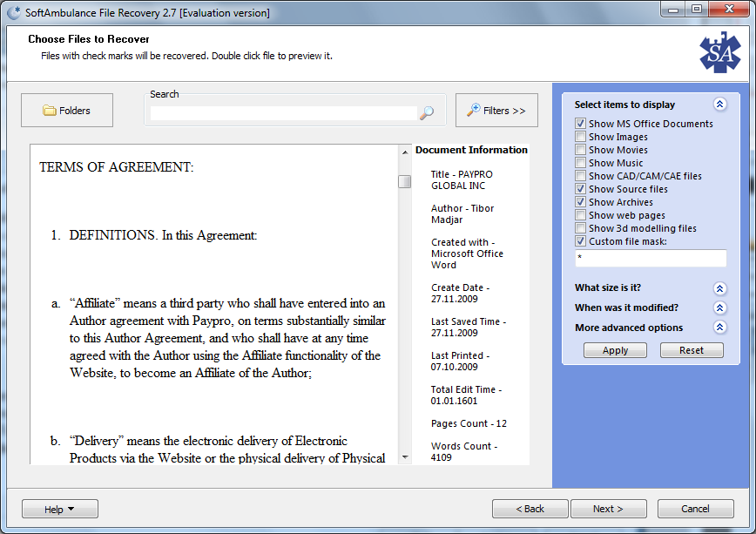
Task: Uncheck Show Archives checkbox
Action: tap(580, 201)
